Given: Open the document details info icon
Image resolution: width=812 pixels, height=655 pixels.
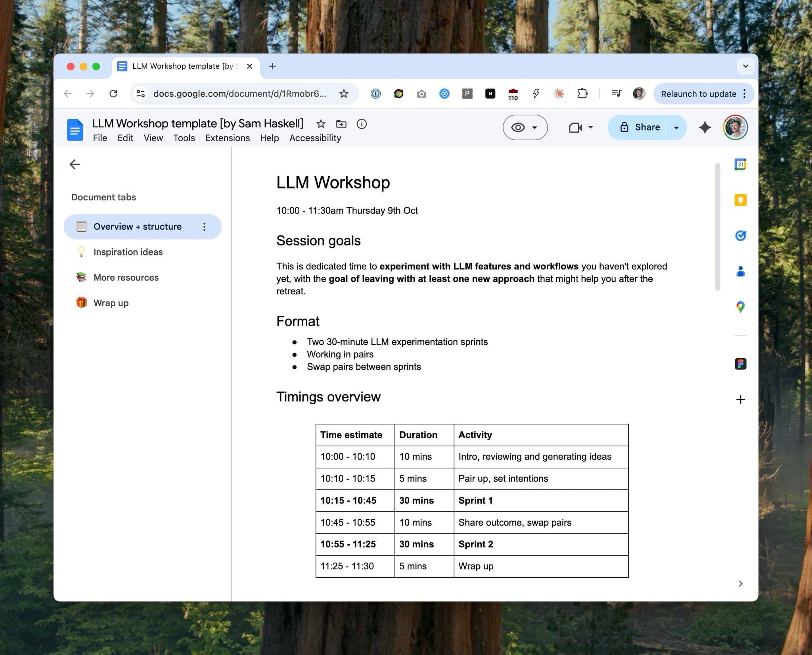Looking at the screenshot, I should click(x=361, y=124).
